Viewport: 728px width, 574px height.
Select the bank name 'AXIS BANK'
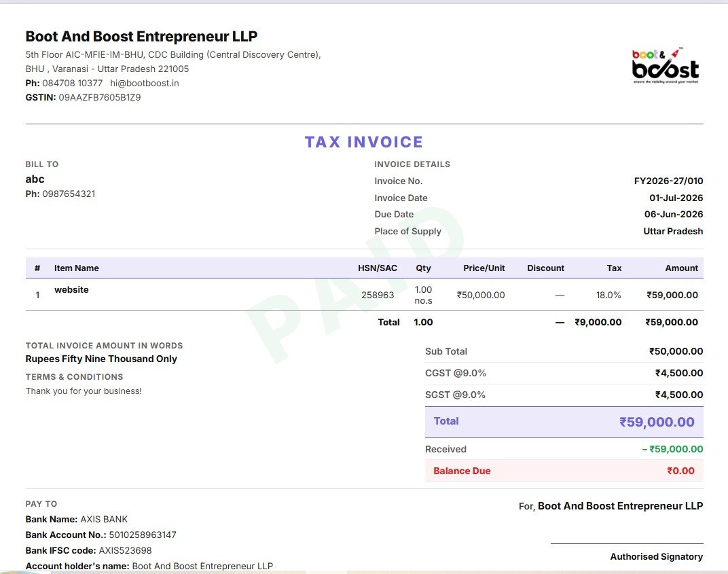point(104,519)
